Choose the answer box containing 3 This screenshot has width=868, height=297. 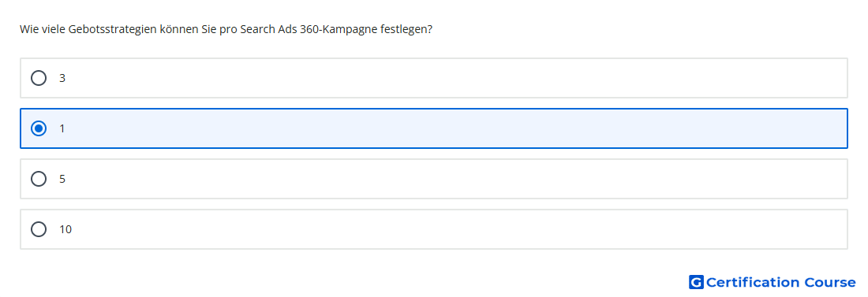[x=433, y=78]
